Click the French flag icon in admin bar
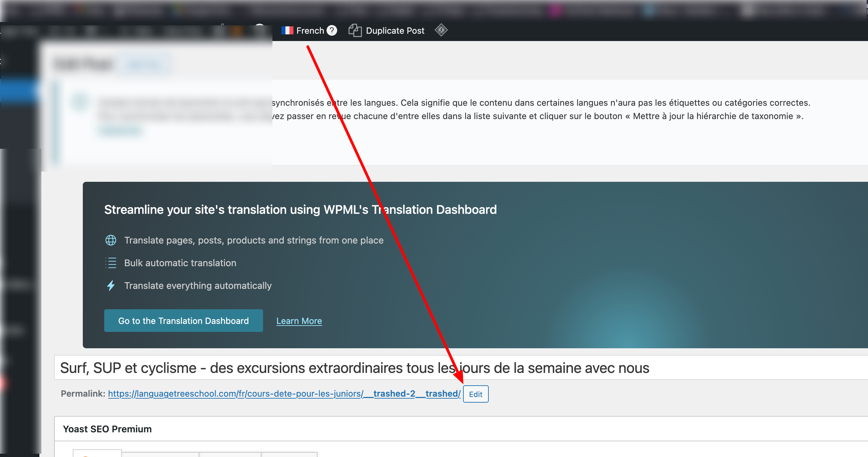 point(287,31)
